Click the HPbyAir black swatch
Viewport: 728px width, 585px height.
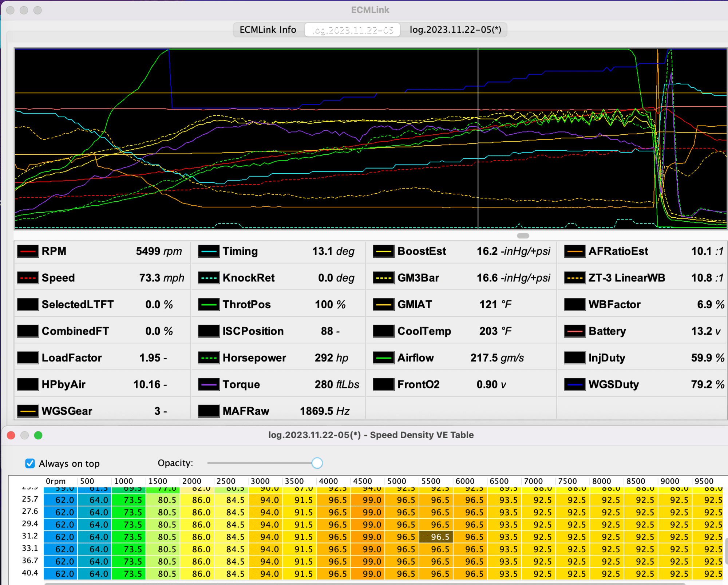click(28, 384)
